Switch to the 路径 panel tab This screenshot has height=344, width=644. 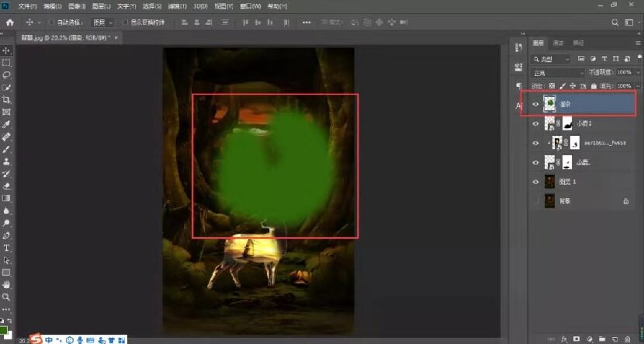[578, 43]
